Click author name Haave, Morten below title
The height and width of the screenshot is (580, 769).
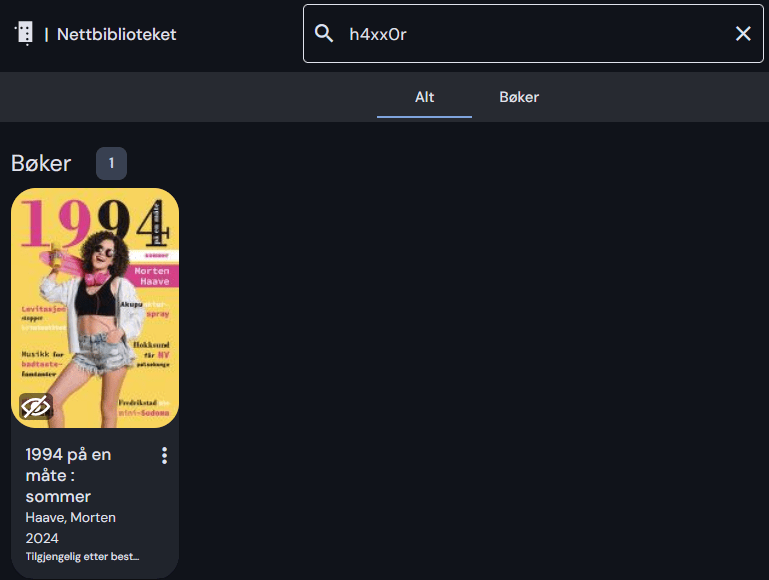[x=70, y=517]
